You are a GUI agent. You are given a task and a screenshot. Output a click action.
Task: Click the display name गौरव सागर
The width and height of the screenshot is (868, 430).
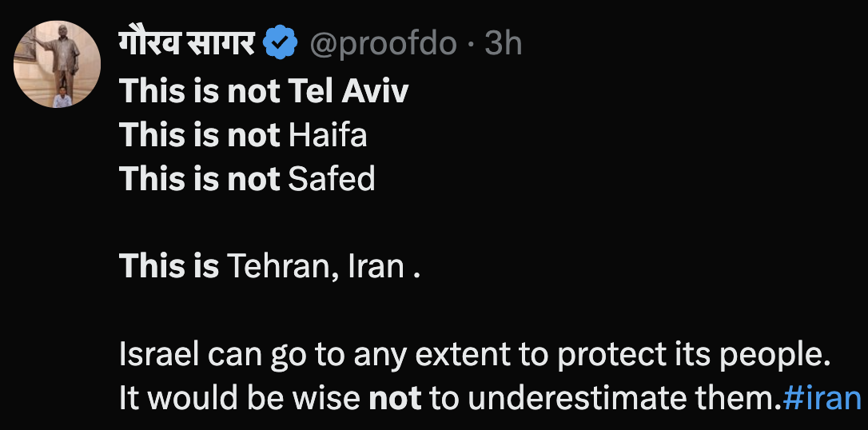tap(186, 43)
